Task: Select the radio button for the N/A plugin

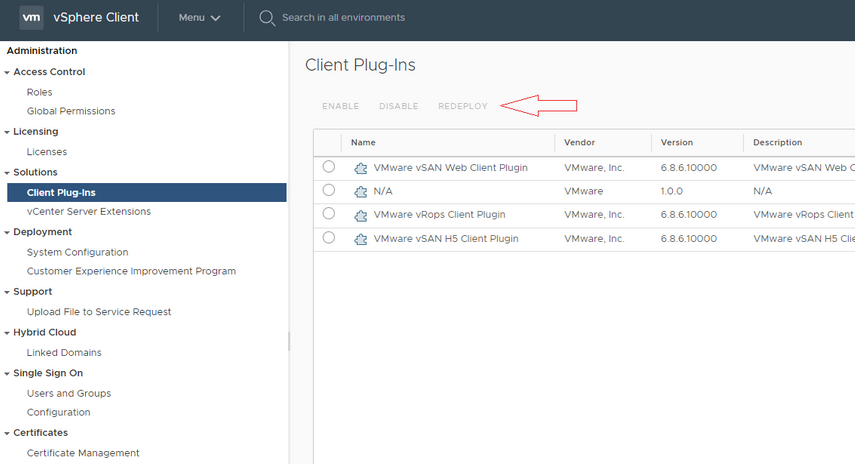Action: 328,190
